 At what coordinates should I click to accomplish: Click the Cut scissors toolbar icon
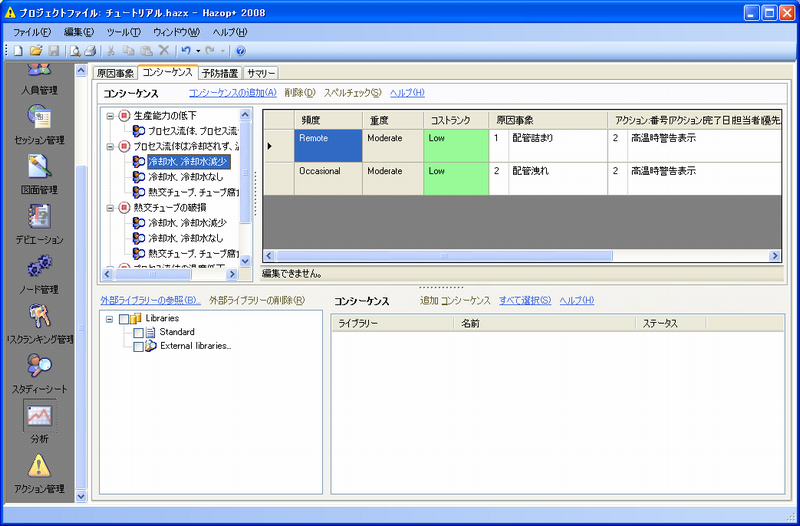pyautogui.click(x=111, y=51)
